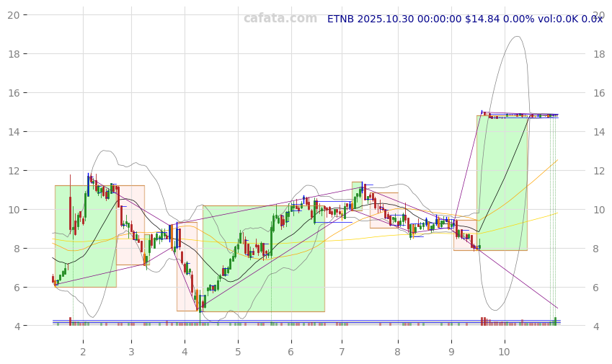Click the pink zone right of month 9
612x364 pixels.
(464, 244)
